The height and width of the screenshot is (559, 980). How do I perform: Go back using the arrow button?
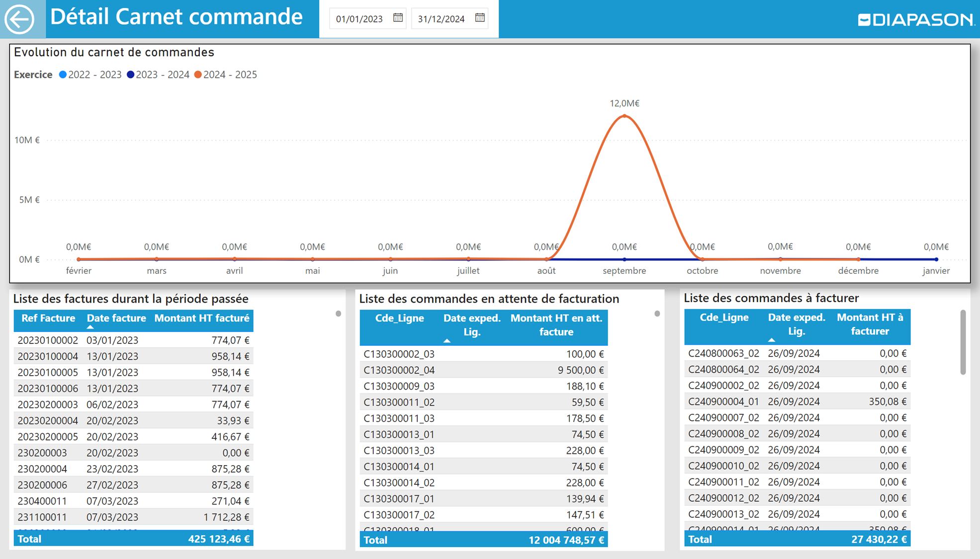tap(19, 19)
